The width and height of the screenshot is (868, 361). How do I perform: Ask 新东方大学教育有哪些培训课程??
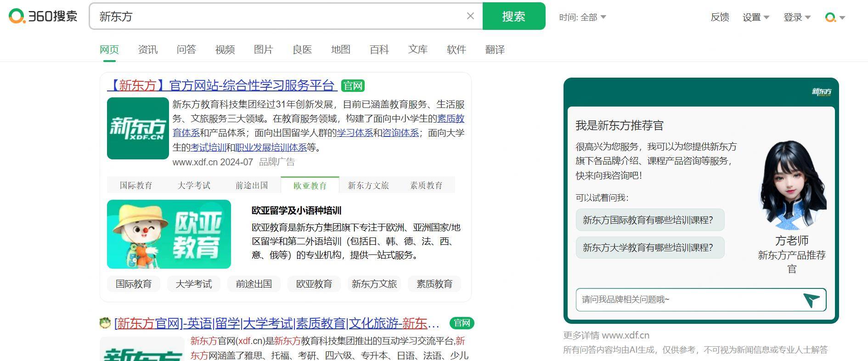click(650, 248)
